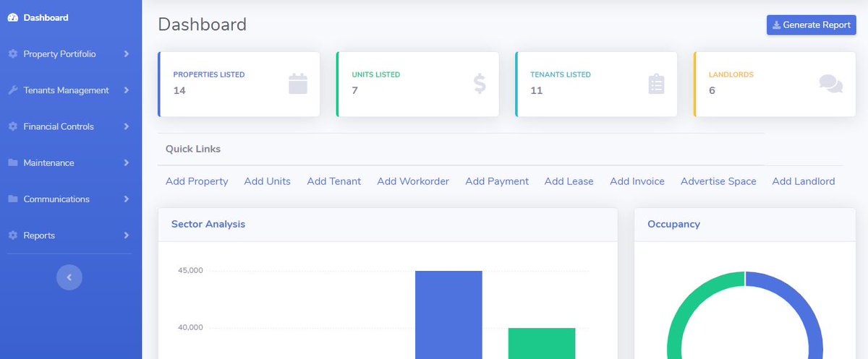Open Reports menu item
The width and height of the screenshot is (868, 359).
[x=69, y=235]
